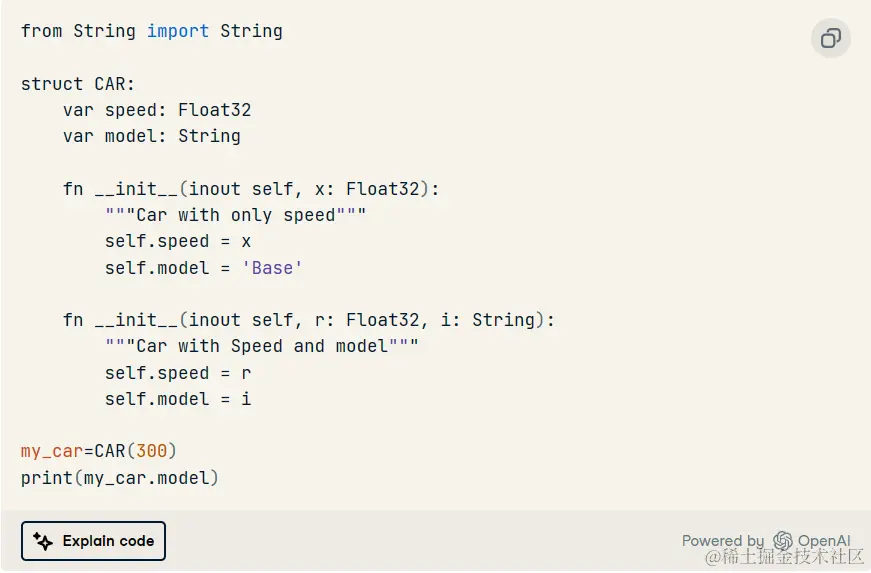
Task: Click the OpenAI logo icon
Action: click(783, 540)
